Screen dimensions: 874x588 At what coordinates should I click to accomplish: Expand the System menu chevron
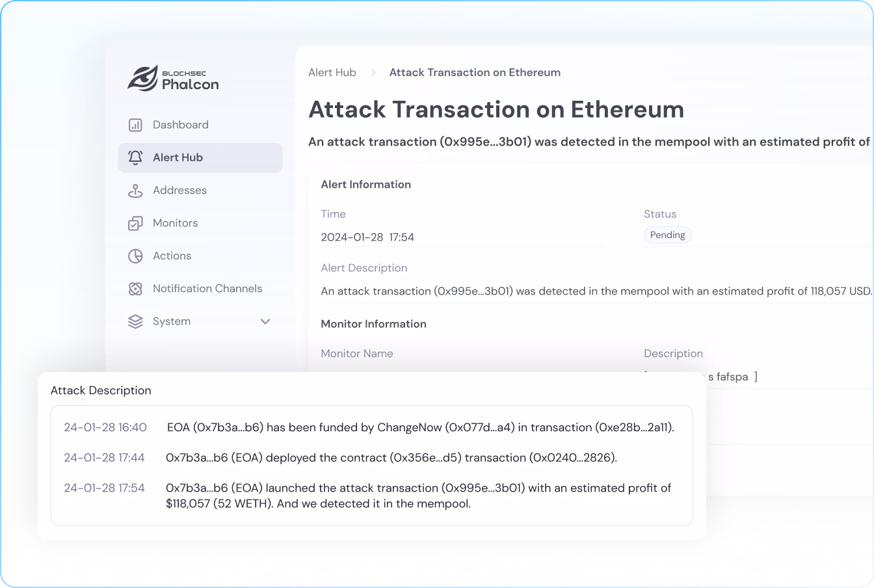pyautogui.click(x=265, y=321)
